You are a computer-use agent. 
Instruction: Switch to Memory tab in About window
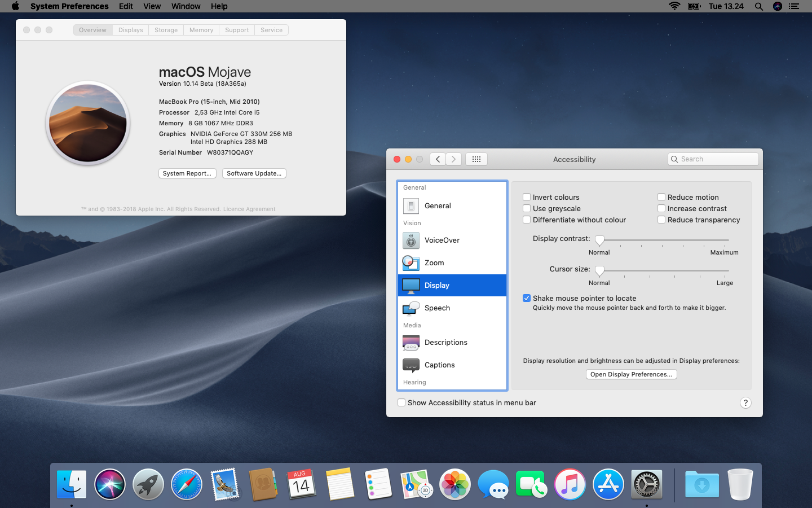pos(201,30)
